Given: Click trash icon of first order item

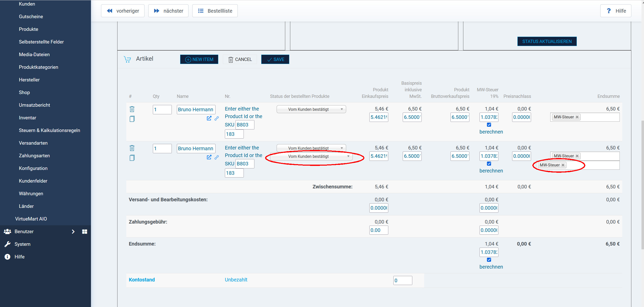Looking at the screenshot, I should point(132,109).
